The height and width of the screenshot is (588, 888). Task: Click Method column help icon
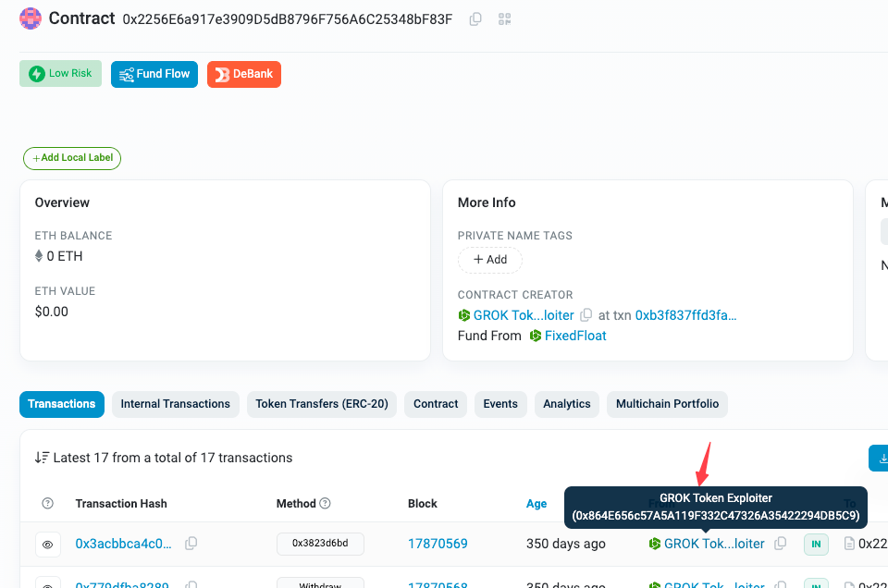[325, 503]
